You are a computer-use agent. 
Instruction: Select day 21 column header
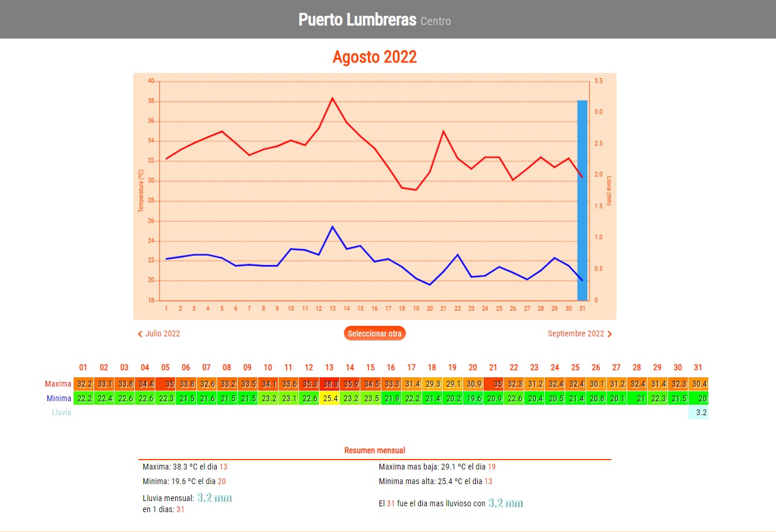coord(493,367)
